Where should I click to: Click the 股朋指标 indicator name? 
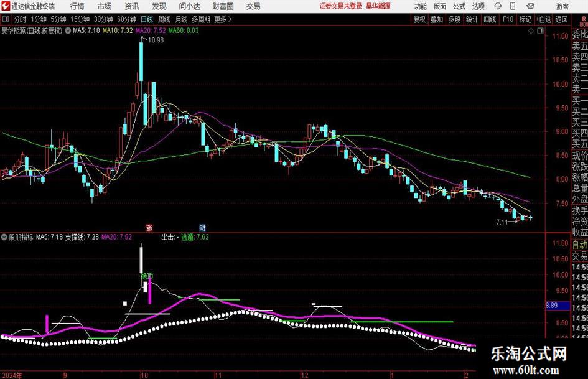pos(21,237)
